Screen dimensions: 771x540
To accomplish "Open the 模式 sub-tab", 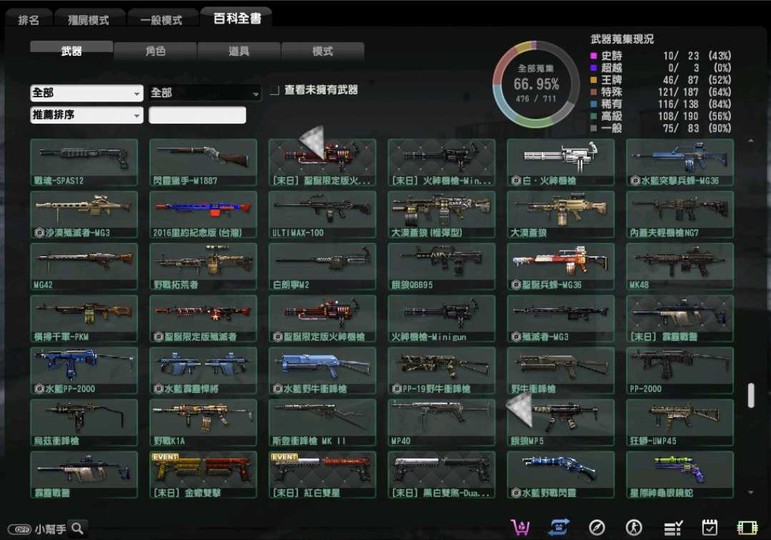I will click(x=323, y=51).
